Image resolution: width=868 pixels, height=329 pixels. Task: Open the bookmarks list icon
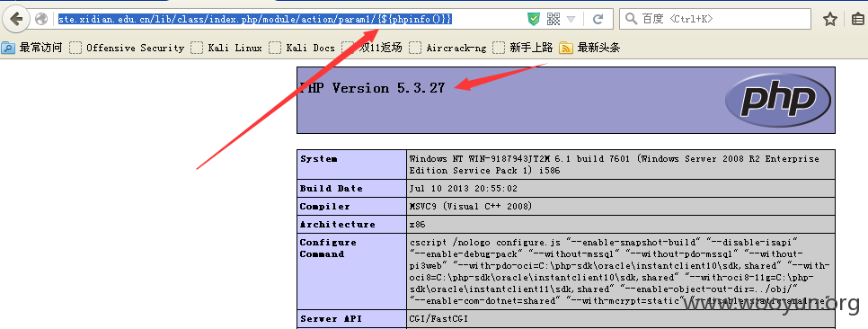point(857,20)
